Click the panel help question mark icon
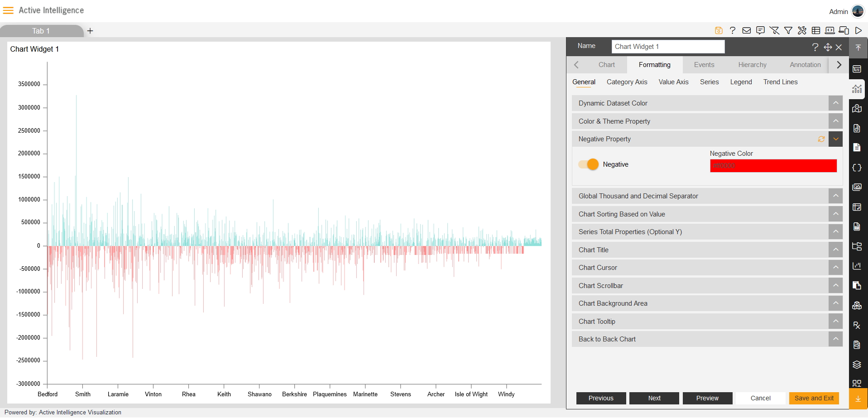868x418 pixels. [815, 47]
